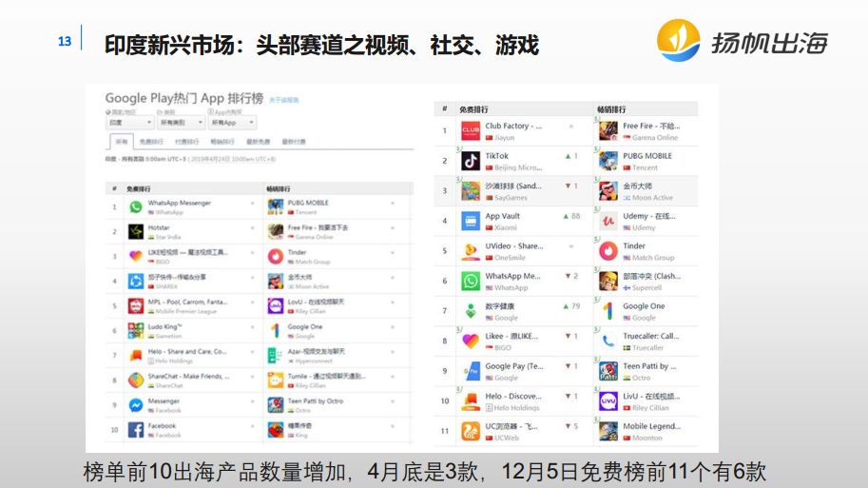Click the Mobile Legend... name link
The image size is (868, 488).
[651, 426]
